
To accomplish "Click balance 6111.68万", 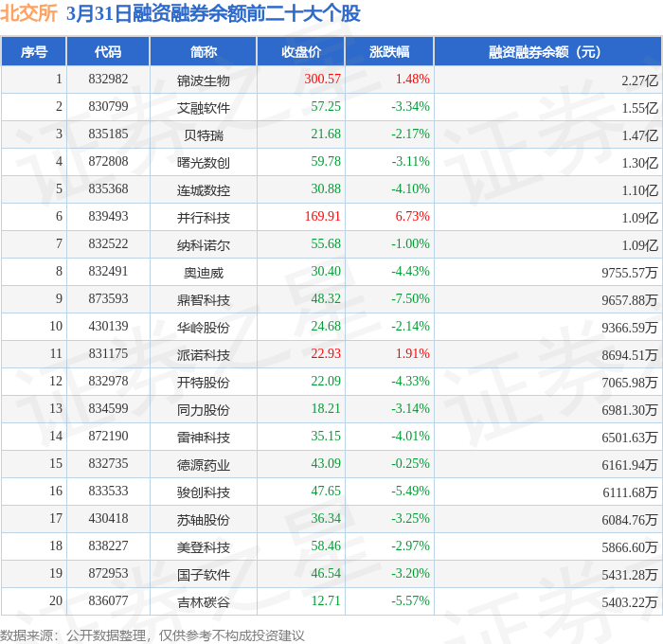I will (630, 492).
